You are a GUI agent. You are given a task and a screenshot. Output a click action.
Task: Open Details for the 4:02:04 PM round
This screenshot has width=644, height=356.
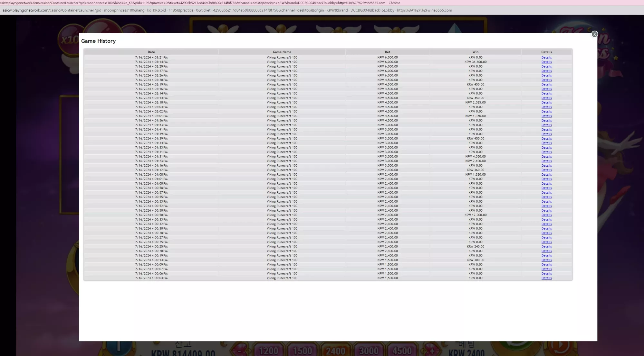[546, 107]
